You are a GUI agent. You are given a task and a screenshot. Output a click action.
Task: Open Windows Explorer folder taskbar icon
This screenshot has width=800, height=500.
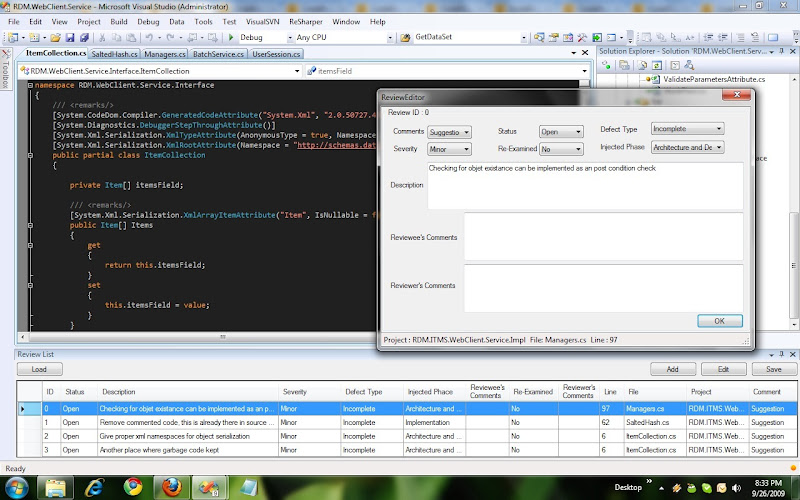tap(55, 486)
